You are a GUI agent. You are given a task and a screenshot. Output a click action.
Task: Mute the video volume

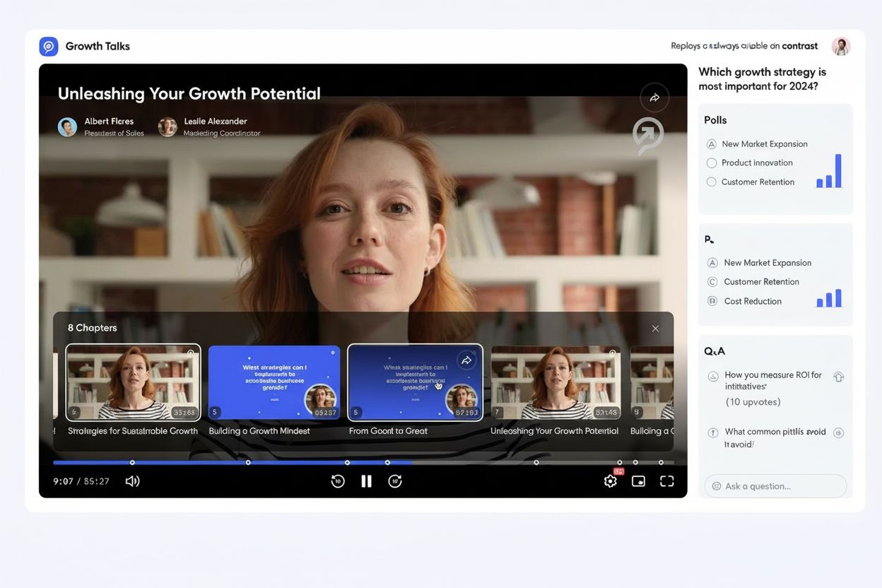(132, 481)
